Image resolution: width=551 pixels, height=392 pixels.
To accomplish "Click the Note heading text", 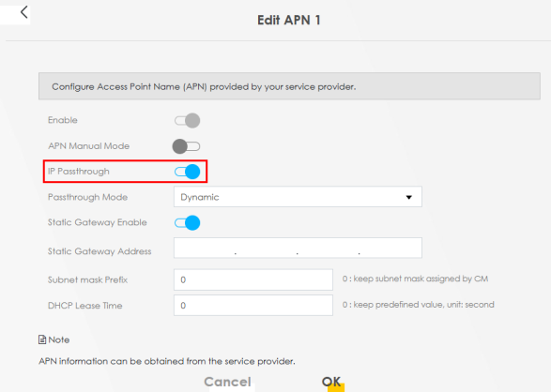I will coord(59,339).
